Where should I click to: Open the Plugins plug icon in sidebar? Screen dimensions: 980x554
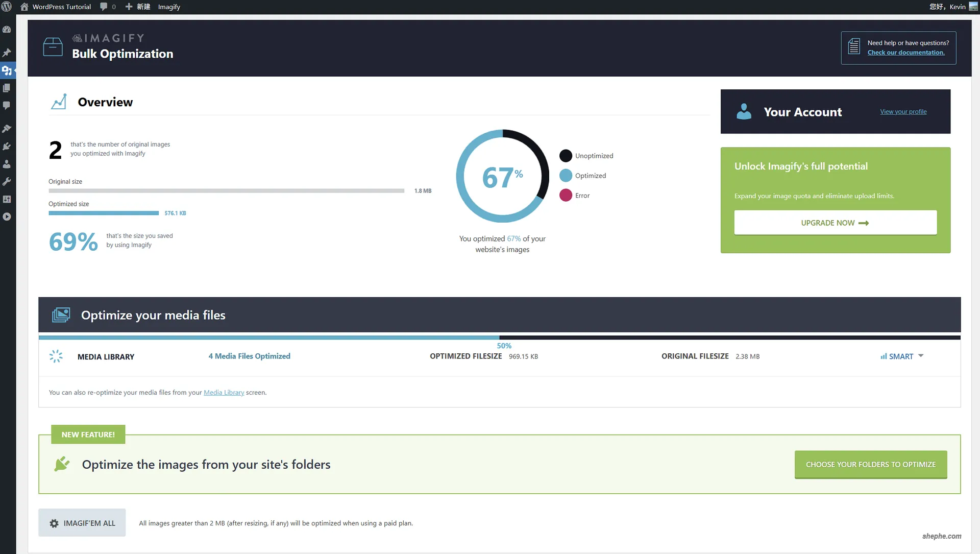[x=7, y=147]
